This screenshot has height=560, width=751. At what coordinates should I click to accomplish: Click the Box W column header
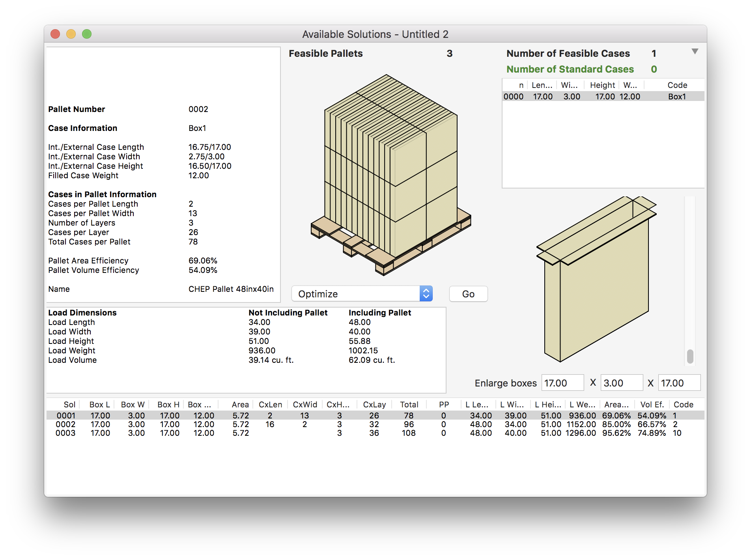(133, 405)
